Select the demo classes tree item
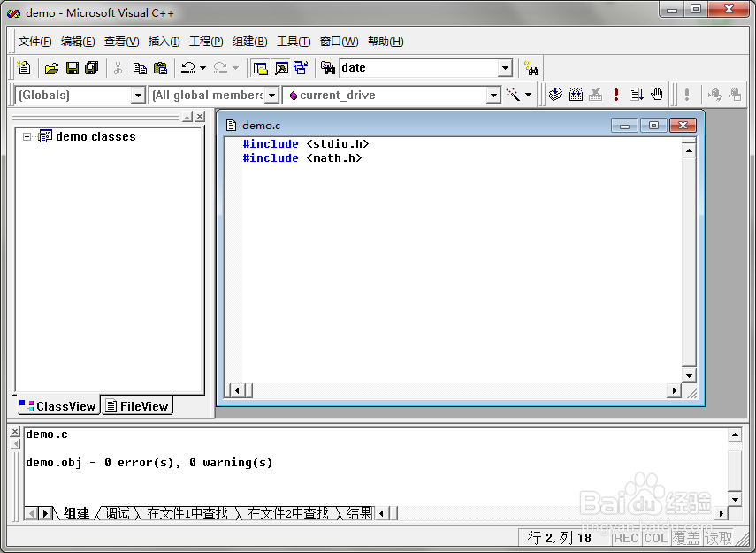This screenshot has height=553, width=756. click(95, 136)
